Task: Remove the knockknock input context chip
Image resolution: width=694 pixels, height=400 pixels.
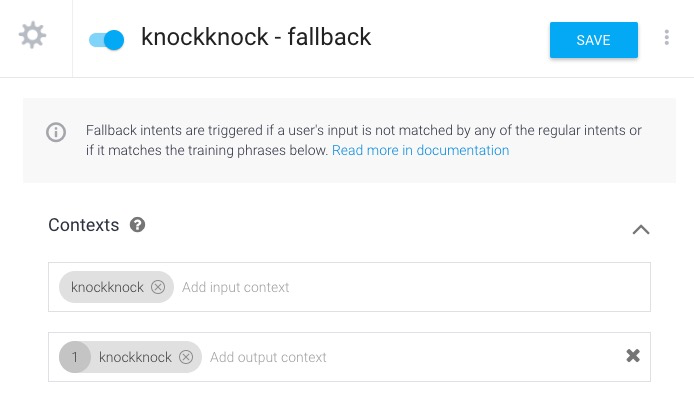Action: pos(158,287)
